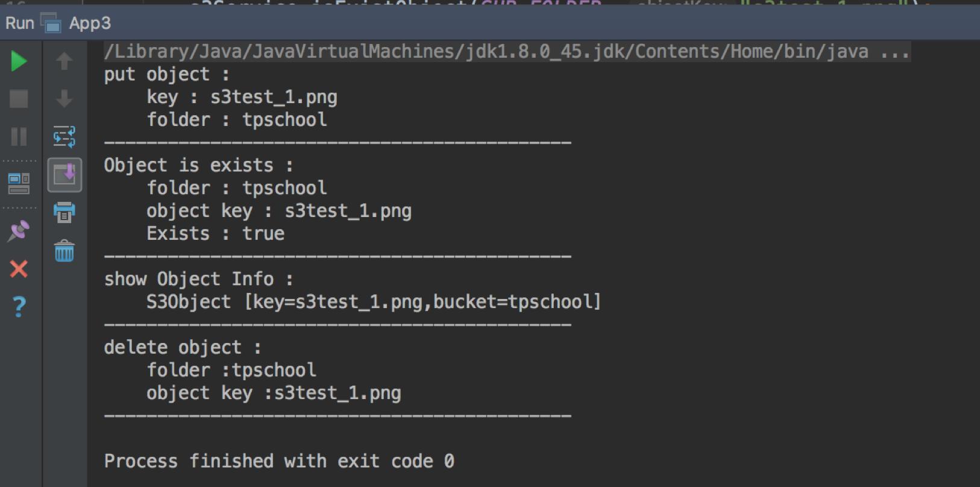Toggle the pin tab icon
Screen dimensions: 980x487
click(x=19, y=230)
